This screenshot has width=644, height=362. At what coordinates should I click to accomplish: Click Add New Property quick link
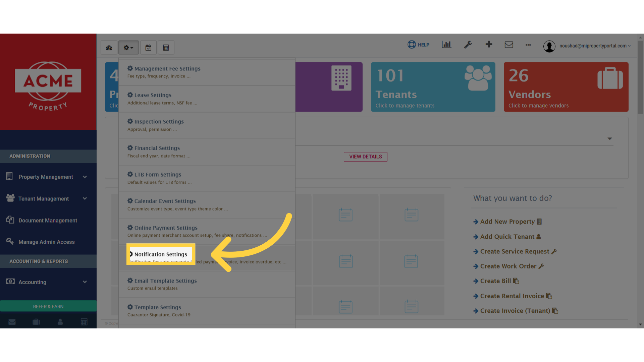(507, 222)
